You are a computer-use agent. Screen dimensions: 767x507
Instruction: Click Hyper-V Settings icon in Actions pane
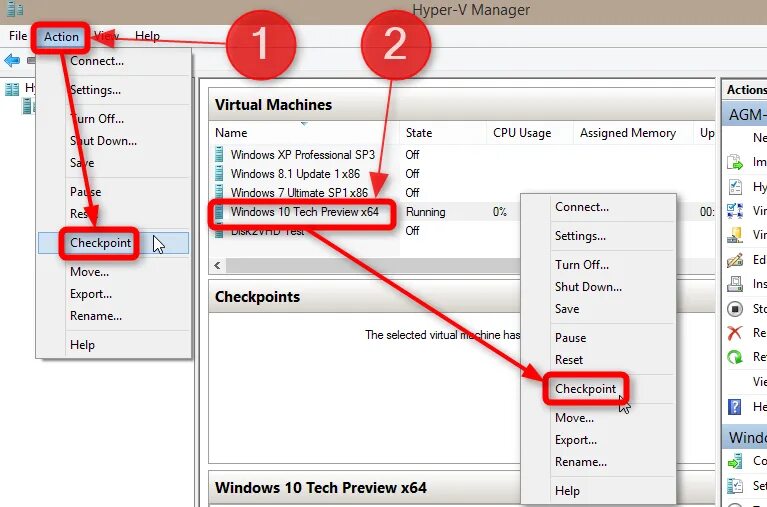[x=735, y=186]
